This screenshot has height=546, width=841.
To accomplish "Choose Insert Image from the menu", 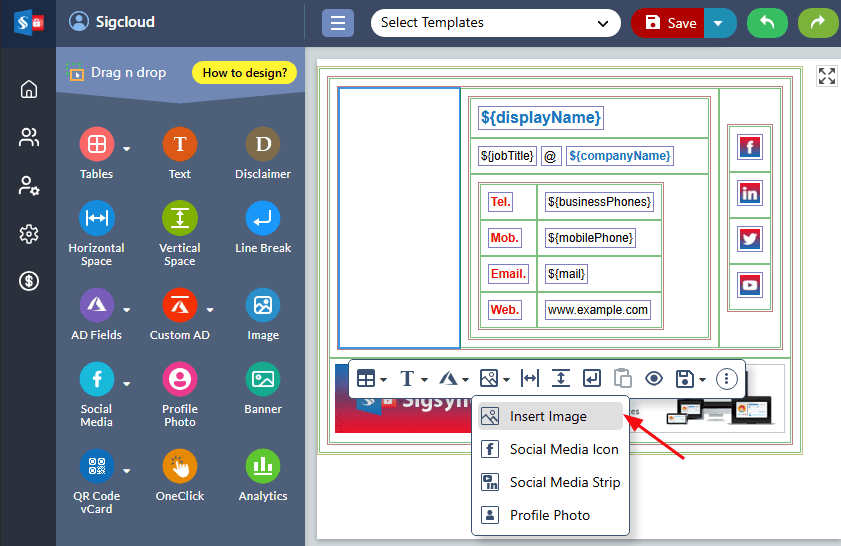I will 549,416.
